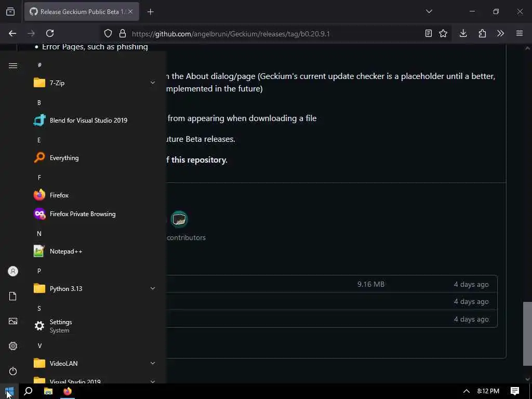Open Firefox application menu

click(520, 33)
